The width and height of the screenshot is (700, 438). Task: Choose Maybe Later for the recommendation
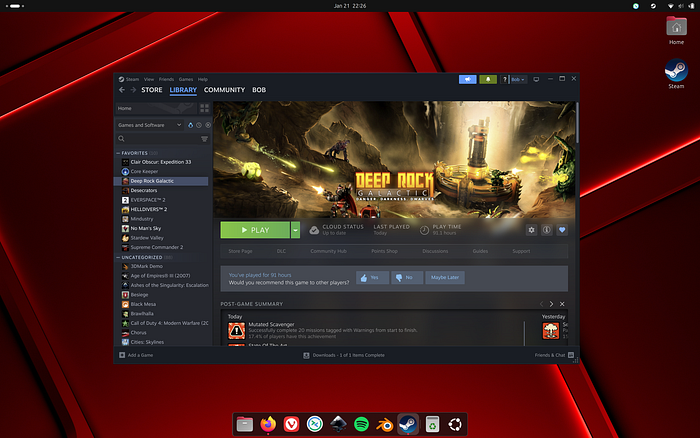point(445,277)
